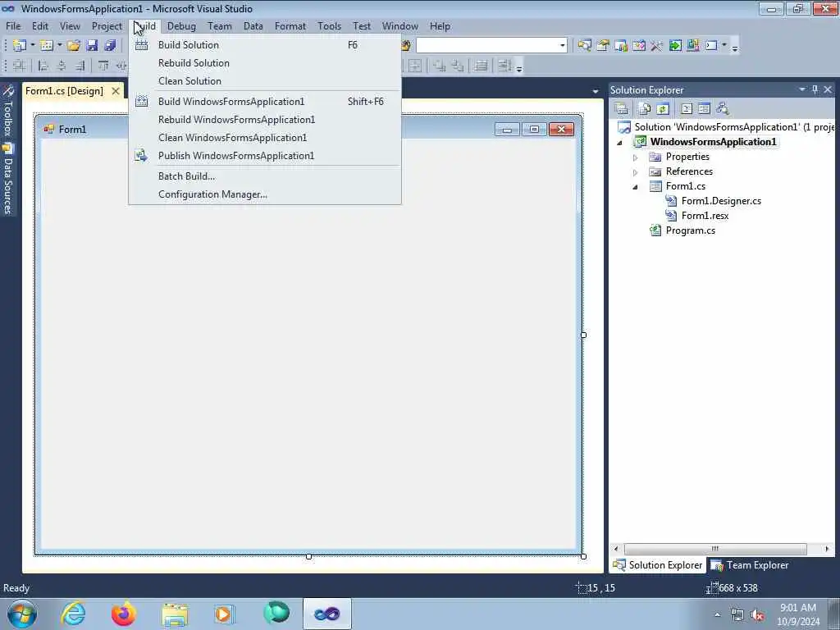The image size is (840, 630).
Task: Click the Send to Back layout icon
Action: pos(458,66)
